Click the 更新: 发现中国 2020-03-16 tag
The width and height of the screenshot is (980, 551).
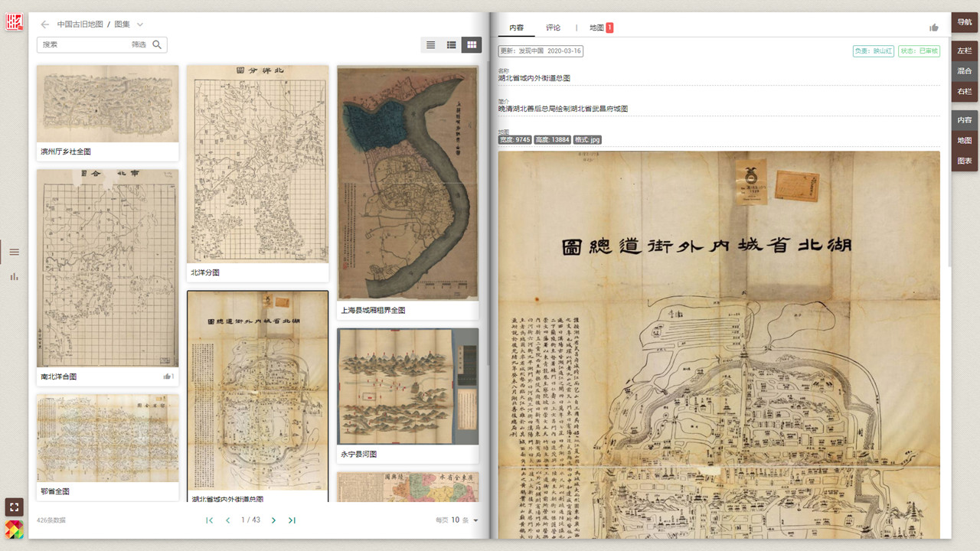coord(541,51)
